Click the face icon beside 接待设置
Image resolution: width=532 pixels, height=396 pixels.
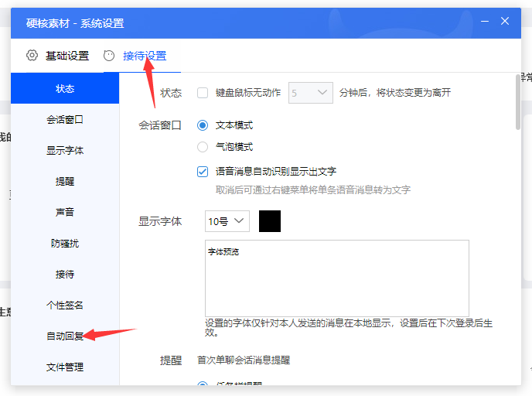(x=109, y=56)
